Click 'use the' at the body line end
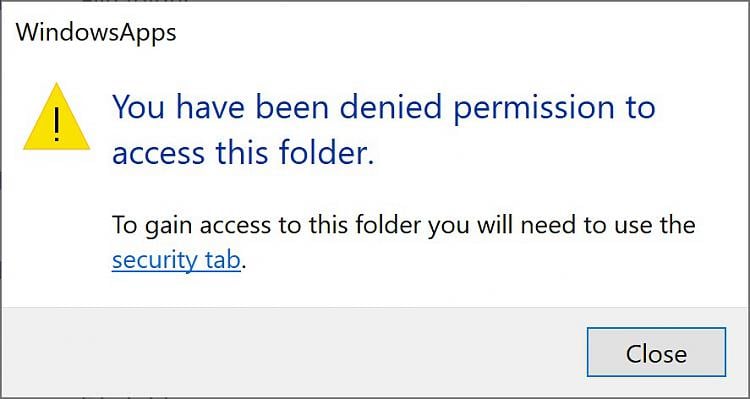Screen dimensions: 750x399 [x=651, y=225]
